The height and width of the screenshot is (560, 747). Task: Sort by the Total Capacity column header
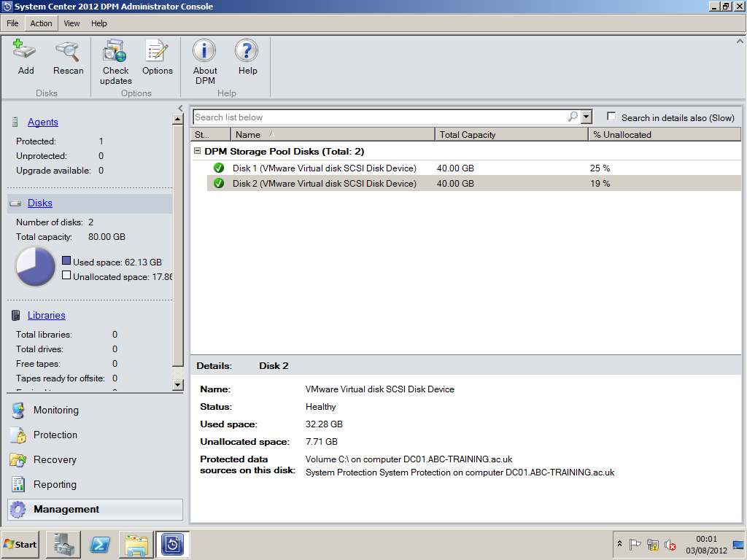pos(511,135)
